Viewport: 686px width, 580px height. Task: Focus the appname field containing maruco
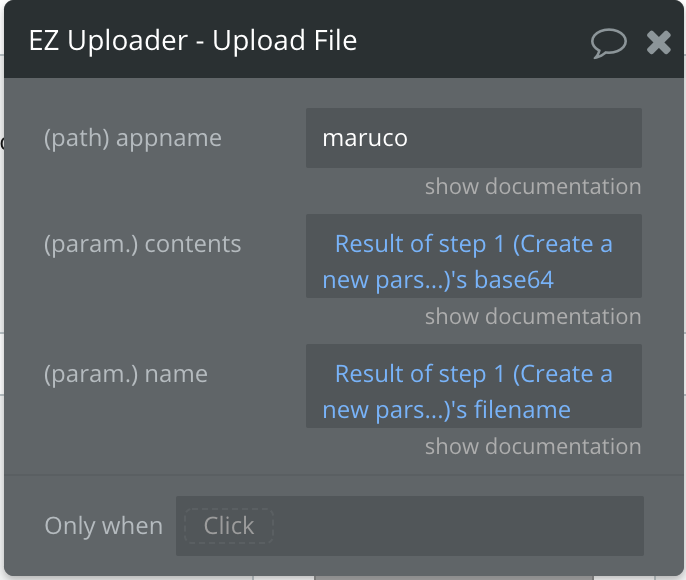[x=474, y=138]
